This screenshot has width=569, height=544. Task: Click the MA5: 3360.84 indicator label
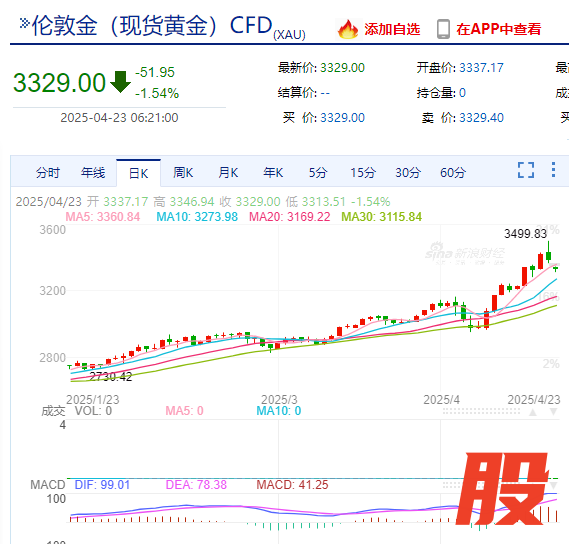(103, 217)
